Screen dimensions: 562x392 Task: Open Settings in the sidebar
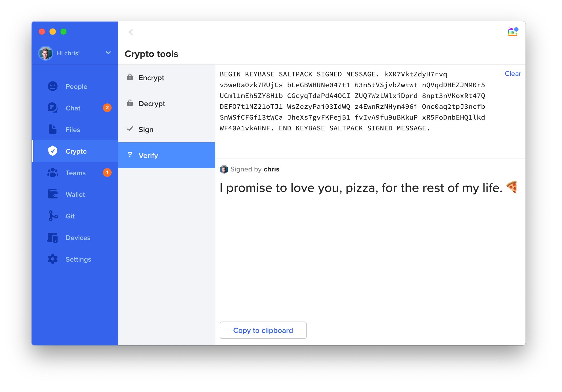click(x=75, y=259)
